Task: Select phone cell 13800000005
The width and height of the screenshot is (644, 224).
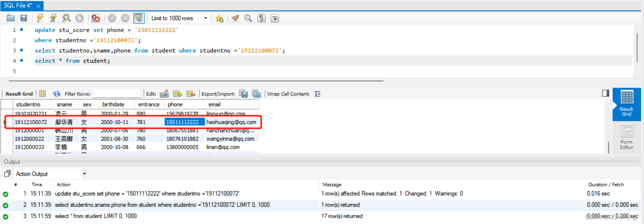Action: [185, 147]
